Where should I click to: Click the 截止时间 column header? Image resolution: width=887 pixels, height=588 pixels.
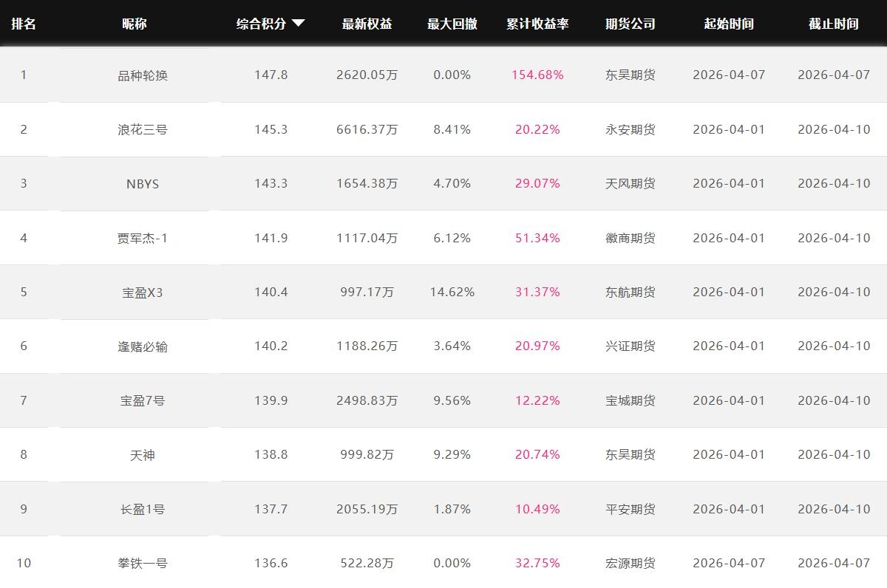(x=833, y=24)
